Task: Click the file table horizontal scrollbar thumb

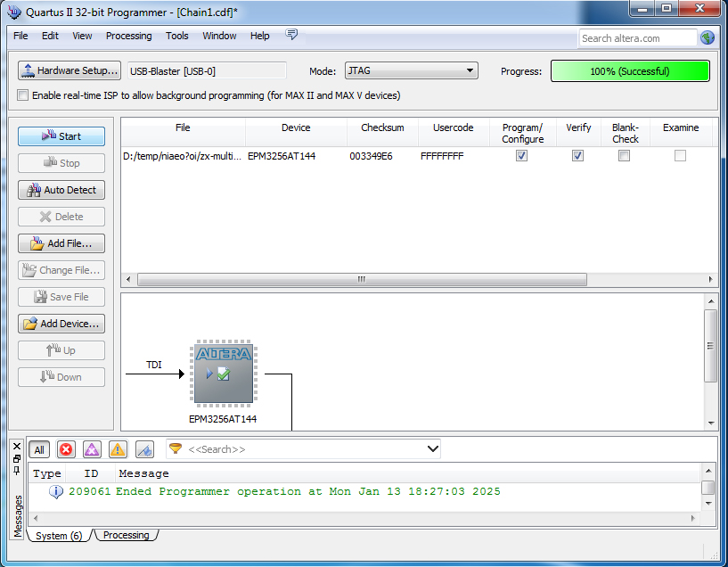Action: pyautogui.click(x=362, y=279)
